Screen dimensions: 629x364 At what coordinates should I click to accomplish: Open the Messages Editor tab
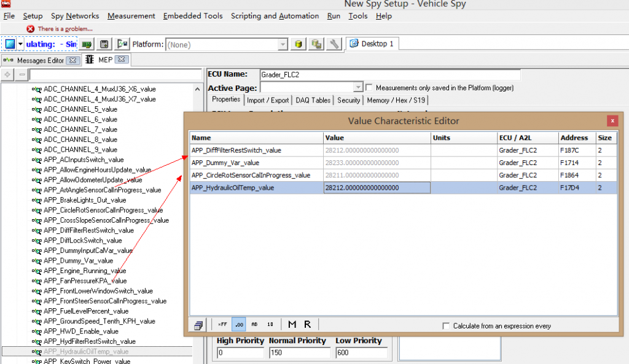tap(40, 60)
